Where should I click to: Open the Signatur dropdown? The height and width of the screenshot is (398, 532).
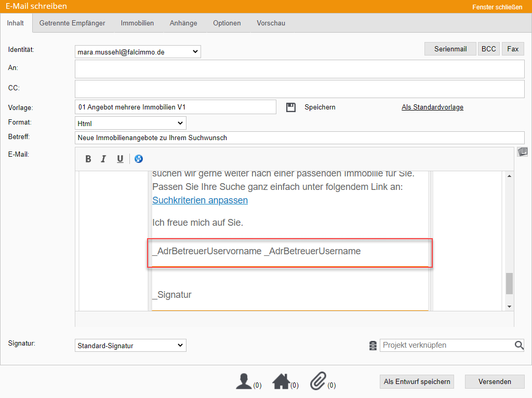tap(130, 346)
